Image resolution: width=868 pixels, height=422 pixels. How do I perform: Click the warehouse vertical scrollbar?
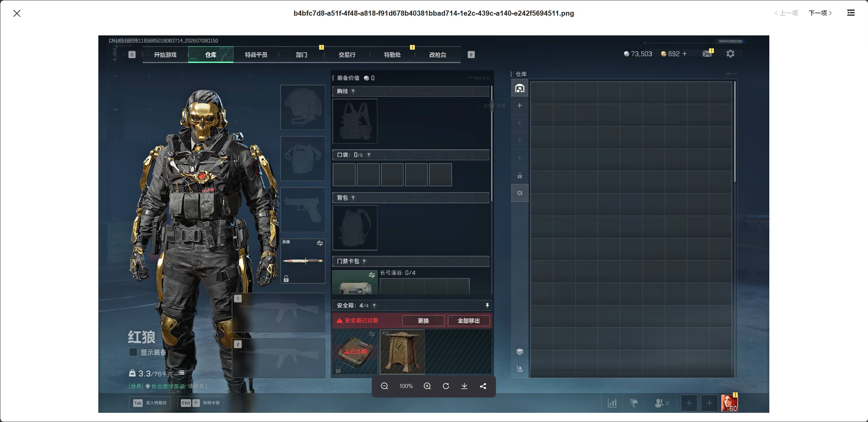[x=735, y=131]
